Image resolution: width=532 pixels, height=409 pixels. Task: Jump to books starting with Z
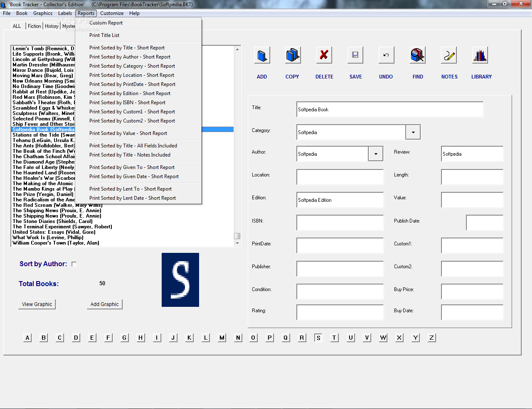click(x=431, y=338)
